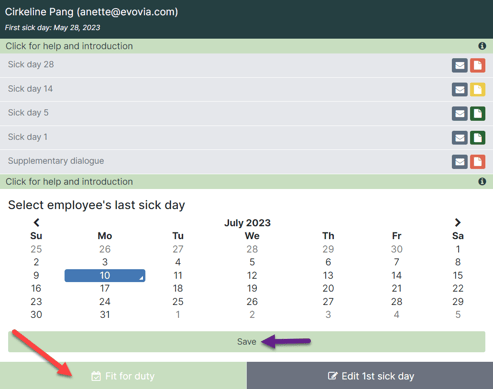Select July 16 in the calendar
The image size is (493, 389).
pos(36,288)
